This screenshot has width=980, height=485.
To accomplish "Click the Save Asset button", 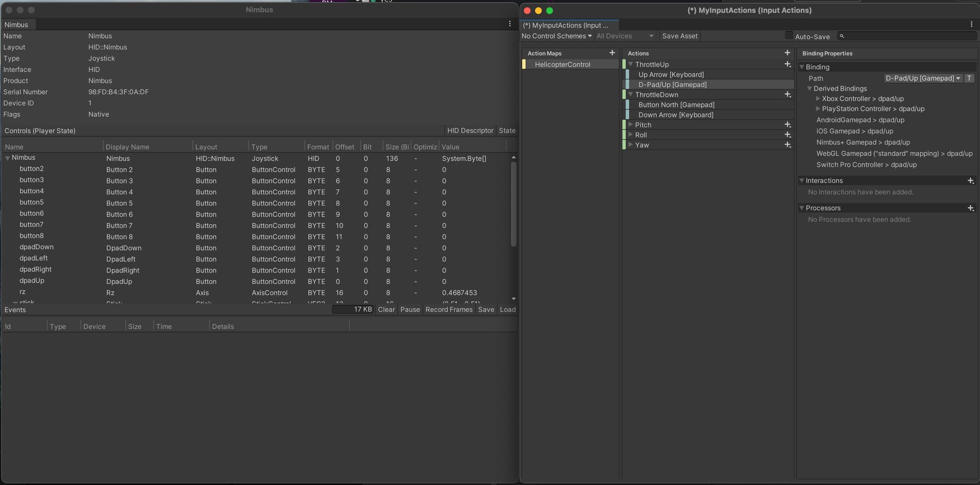I will 679,36.
